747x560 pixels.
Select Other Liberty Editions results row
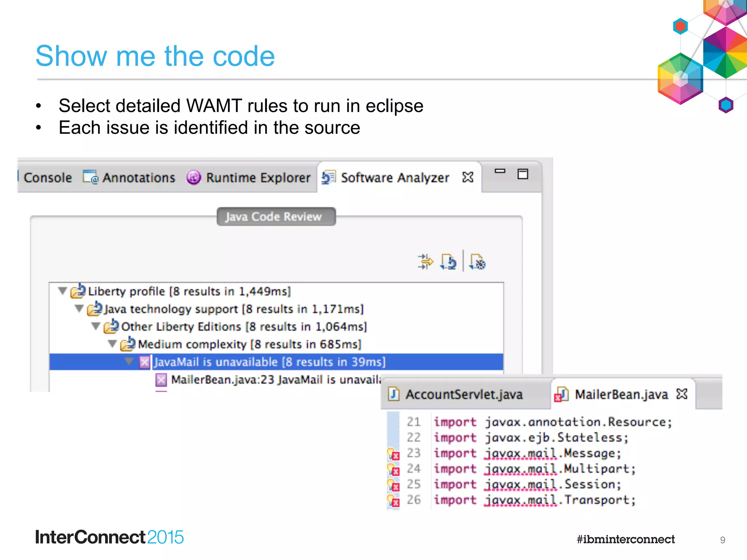point(276,326)
